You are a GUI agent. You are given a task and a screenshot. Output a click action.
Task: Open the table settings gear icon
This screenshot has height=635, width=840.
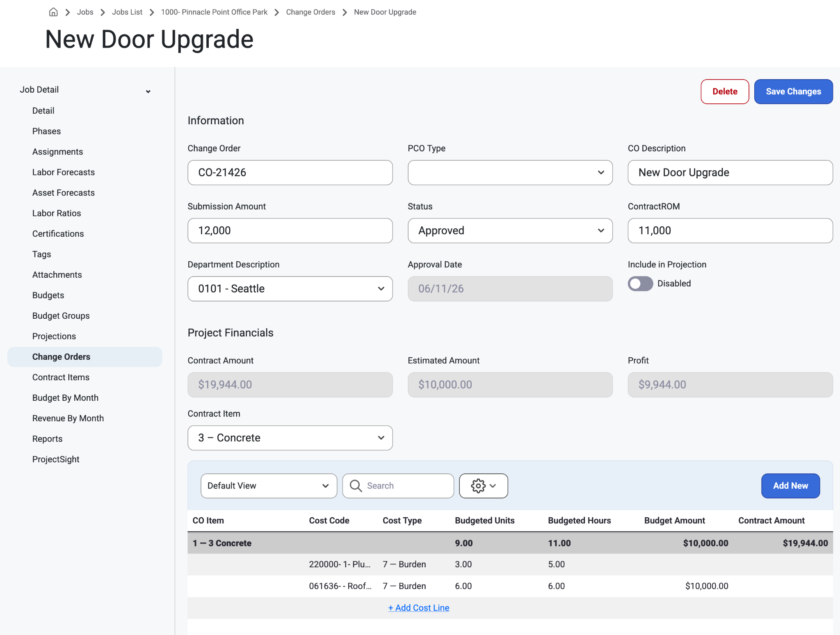(483, 486)
